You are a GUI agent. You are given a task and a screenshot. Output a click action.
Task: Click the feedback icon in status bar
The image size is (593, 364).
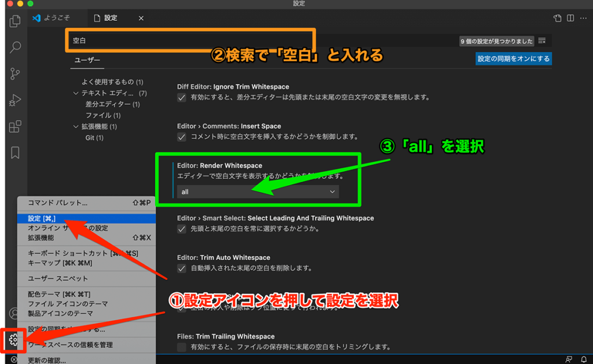569,359
